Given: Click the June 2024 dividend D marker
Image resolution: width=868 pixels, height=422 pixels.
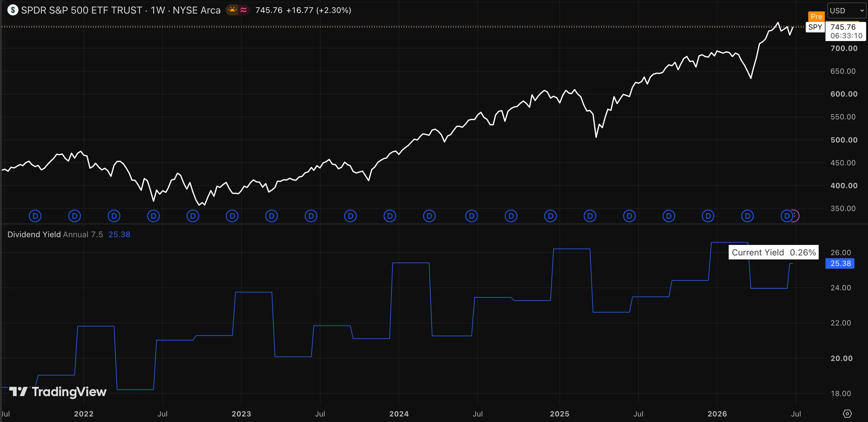Looking at the screenshot, I should (471, 216).
